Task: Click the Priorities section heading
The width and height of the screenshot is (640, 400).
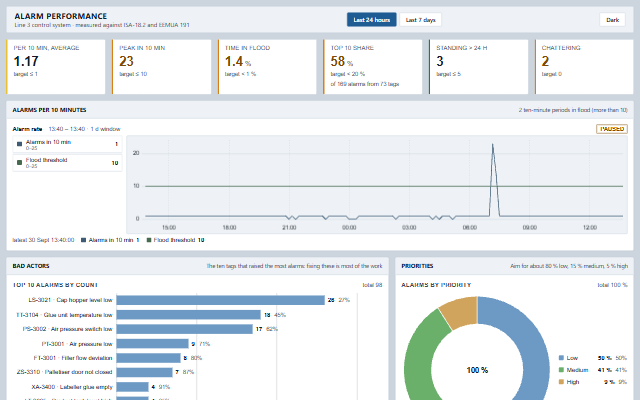Action: coord(417,266)
